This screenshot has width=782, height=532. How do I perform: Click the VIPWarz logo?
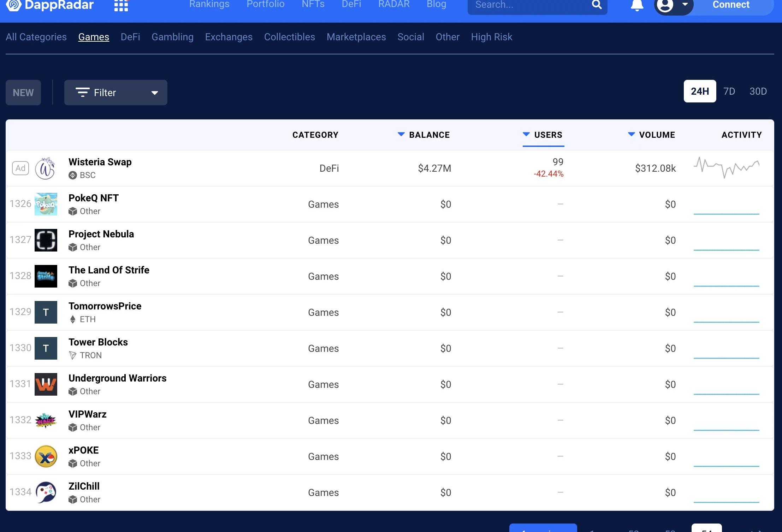[x=46, y=420]
